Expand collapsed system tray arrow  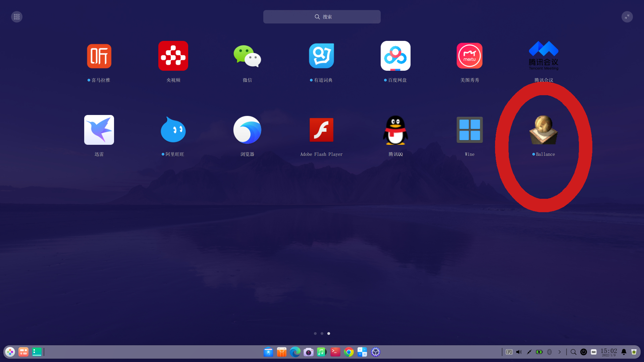(559, 352)
